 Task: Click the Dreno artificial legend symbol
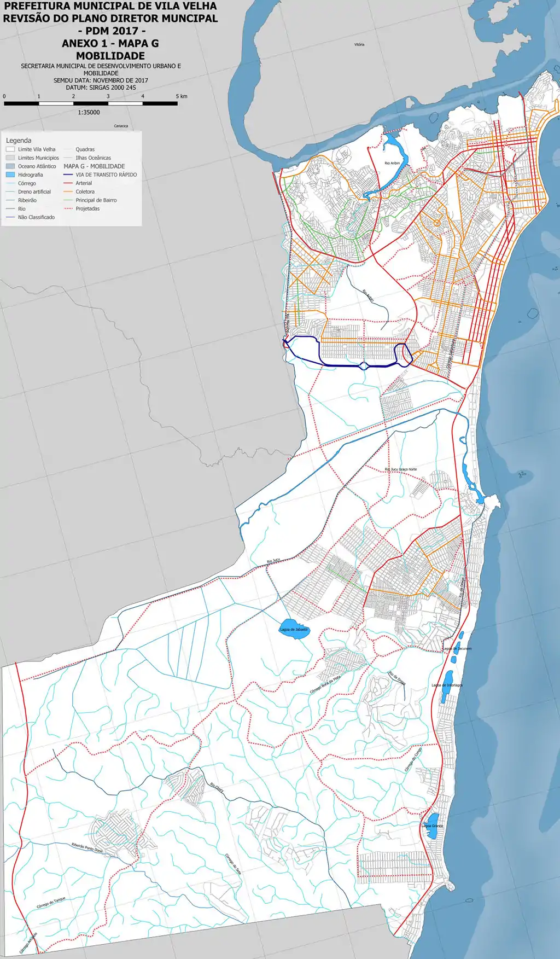tap(10, 192)
